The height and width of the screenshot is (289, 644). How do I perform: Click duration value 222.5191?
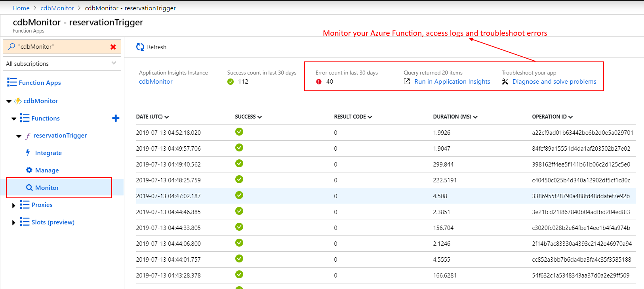(x=445, y=180)
